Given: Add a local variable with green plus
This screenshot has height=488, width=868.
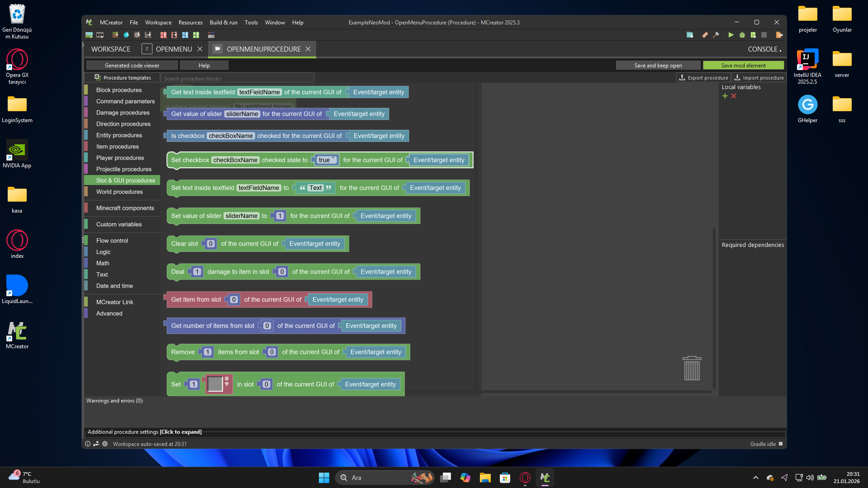Looking at the screenshot, I should tap(725, 96).
